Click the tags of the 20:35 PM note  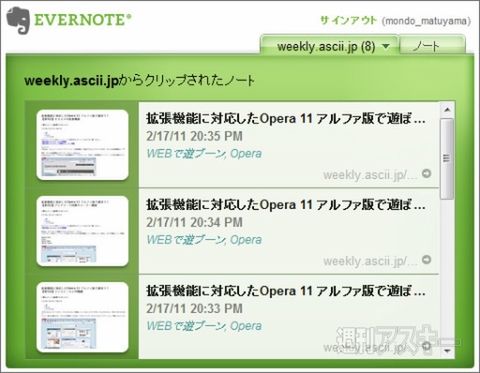(204, 154)
